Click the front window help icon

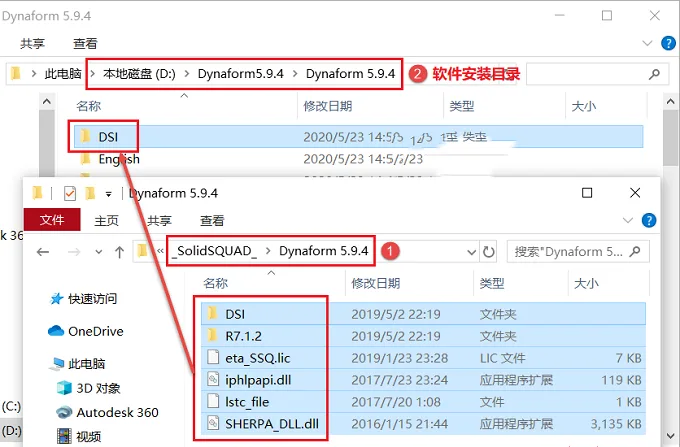pos(649,220)
